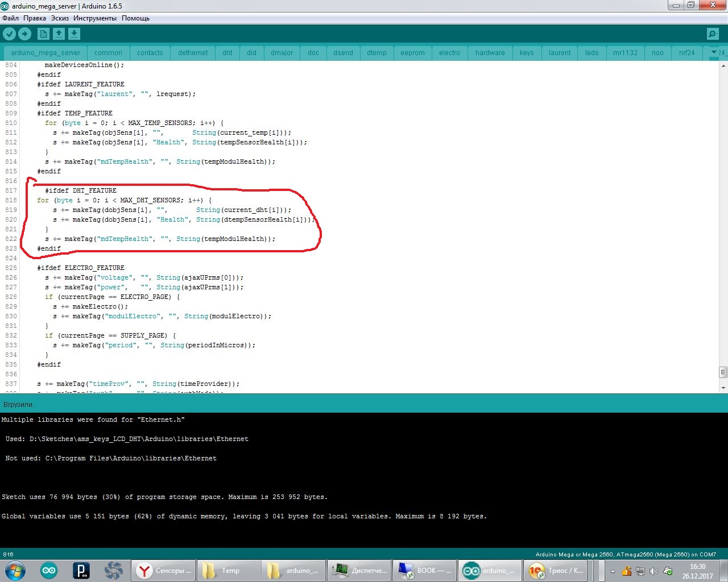Click the Verify checkmark toolbar button

9,34
